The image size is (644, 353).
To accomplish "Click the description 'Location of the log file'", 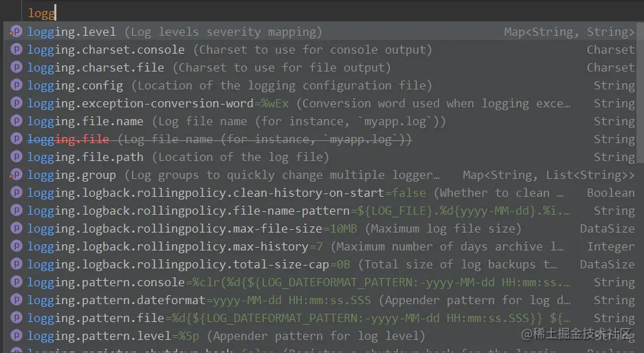I will point(241,157).
